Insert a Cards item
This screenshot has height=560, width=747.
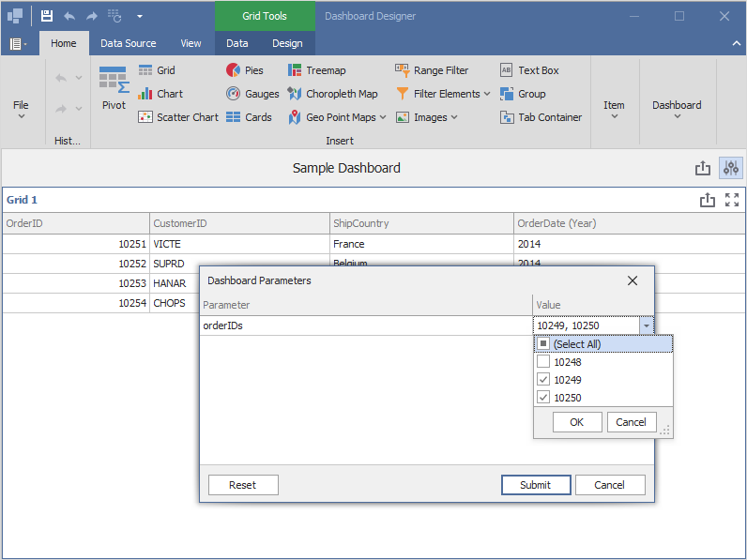(x=249, y=117)
